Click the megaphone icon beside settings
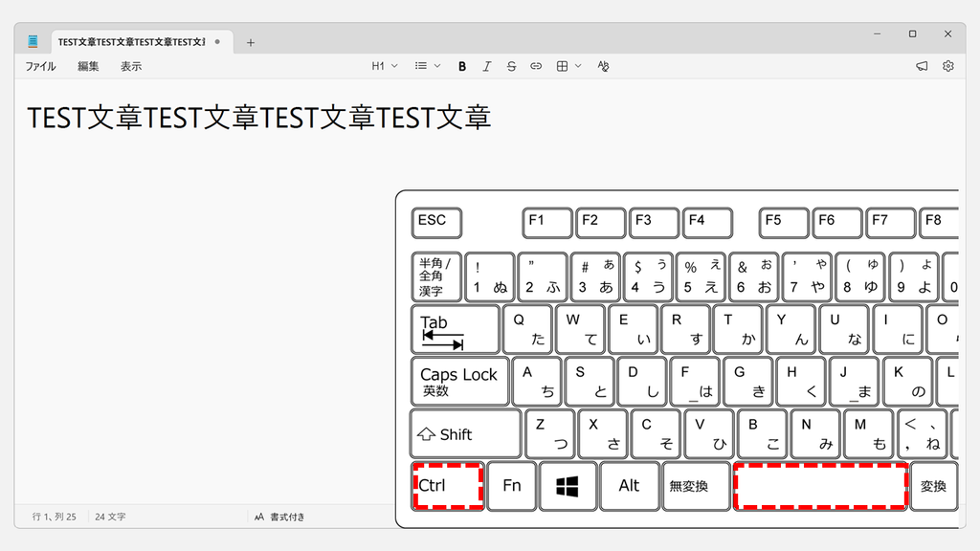980x551 pixels. (x=922, y=66)
